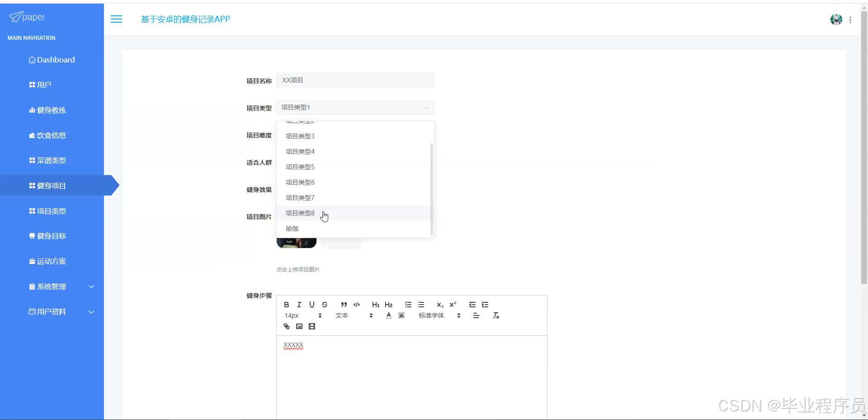Click into the 健身步骤 editor text area

[x=412, y=378]
